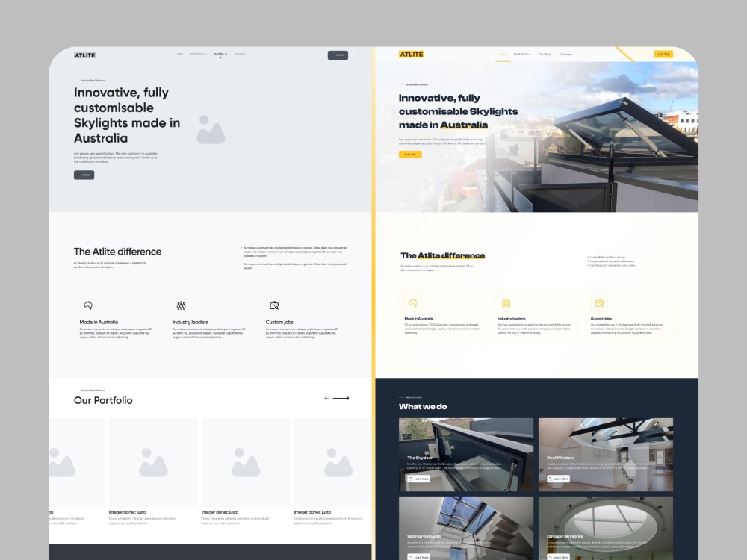This screenshot has height=560, width=747.
Task: Click the yellow people icon for Industry leaders card
Action: click(506, 303)
